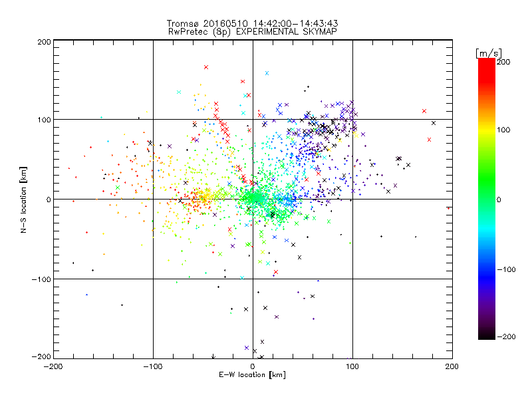532x399 pixels.
Task: Click the red X marker at far upper right
Action: [424, 111]
